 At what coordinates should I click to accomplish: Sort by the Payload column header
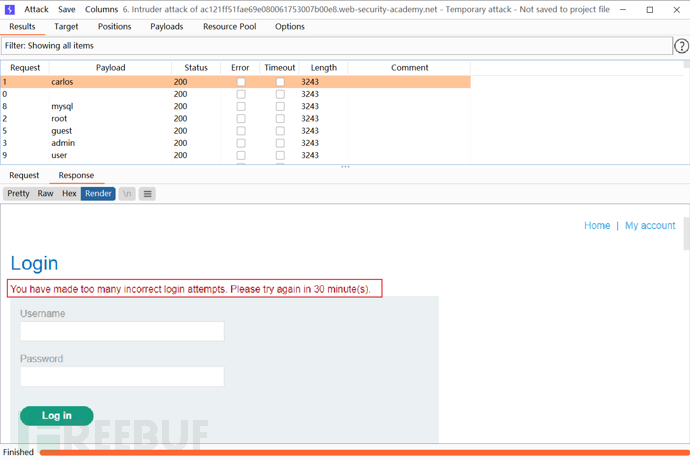[110, 68]
